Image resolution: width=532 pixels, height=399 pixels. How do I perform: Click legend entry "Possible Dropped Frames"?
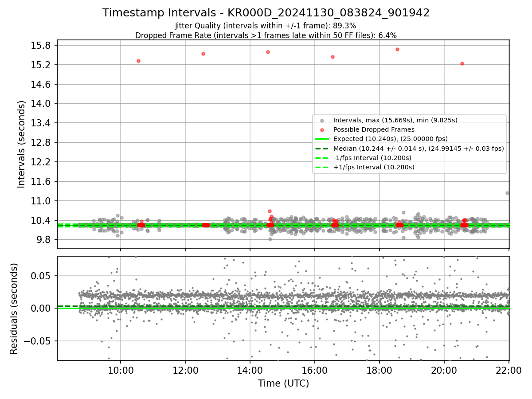pos(374,129)
